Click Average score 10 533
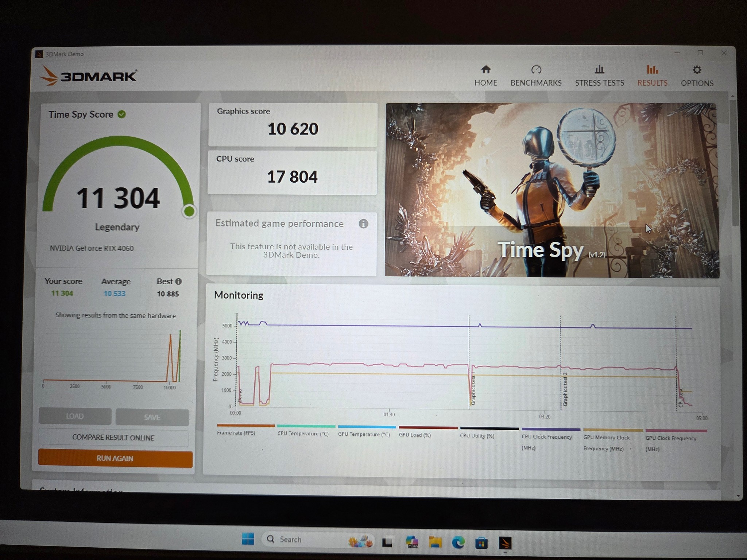747x560 pixels. tap(115, 293)
